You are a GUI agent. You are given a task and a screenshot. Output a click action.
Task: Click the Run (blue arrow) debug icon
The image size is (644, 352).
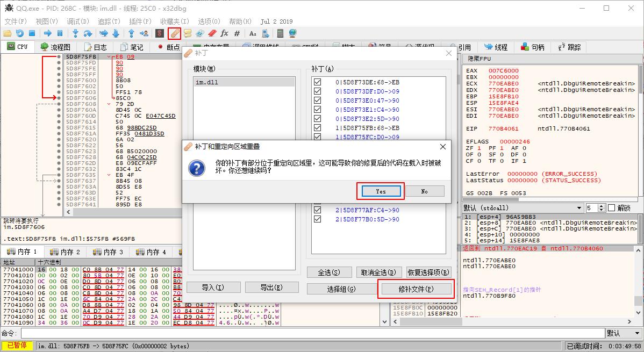pos(47,33)
